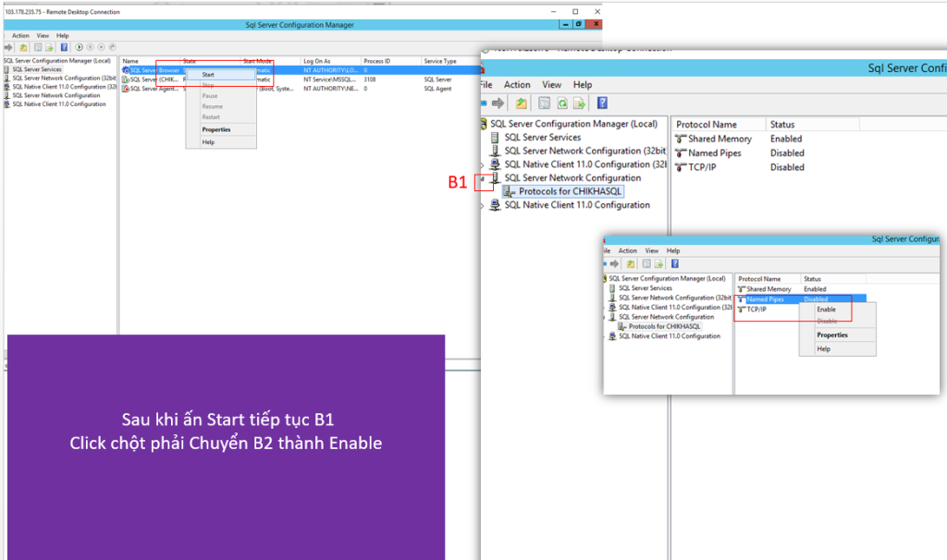Click up-folder icon in services window toolbar
Viewport: 947px width, 560px height.
pos(23,47)
